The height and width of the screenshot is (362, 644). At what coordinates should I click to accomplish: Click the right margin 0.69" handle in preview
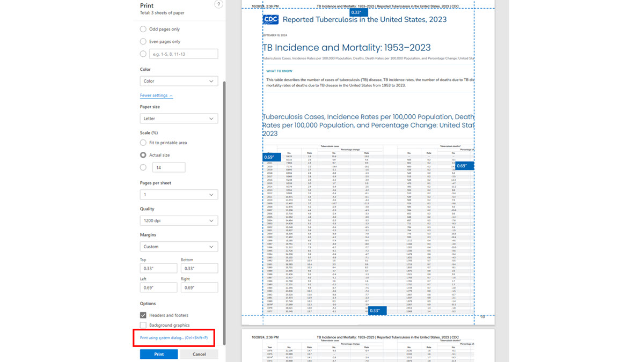[x=464, y=166]
